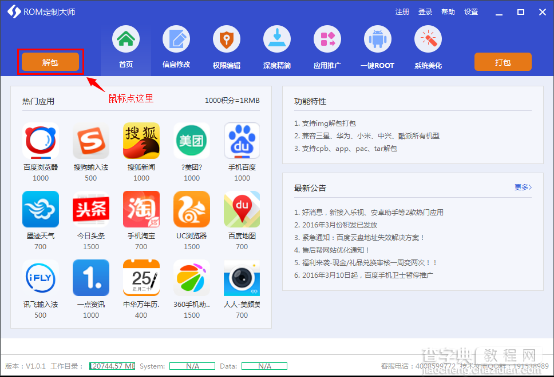Click the System N/A status bar

(192, 366)
